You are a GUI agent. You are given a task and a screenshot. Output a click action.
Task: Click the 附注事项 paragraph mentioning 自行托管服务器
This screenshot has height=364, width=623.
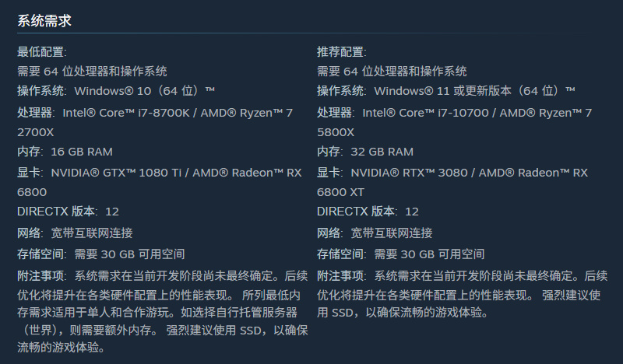click(x=162, y=313)
